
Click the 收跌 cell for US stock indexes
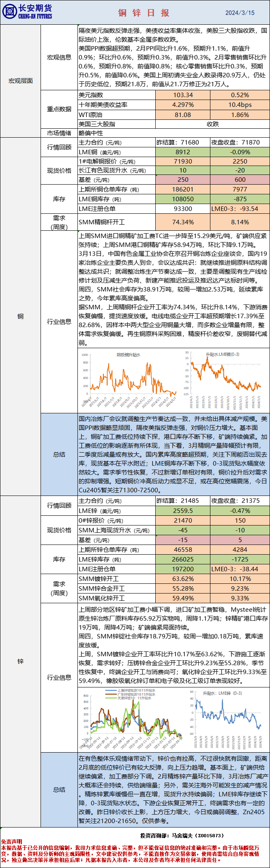tap(213, 124)
